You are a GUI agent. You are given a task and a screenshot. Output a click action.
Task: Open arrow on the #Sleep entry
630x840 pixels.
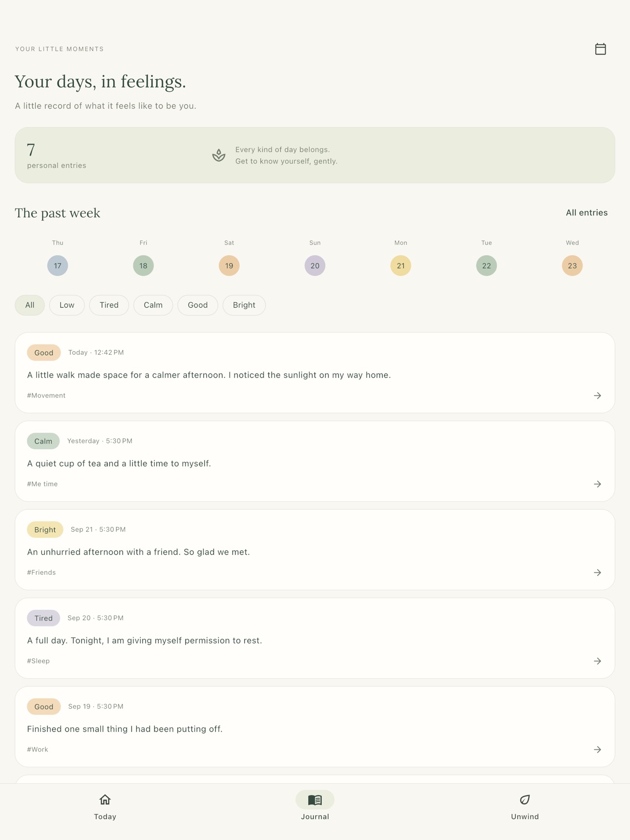point(597,661)
